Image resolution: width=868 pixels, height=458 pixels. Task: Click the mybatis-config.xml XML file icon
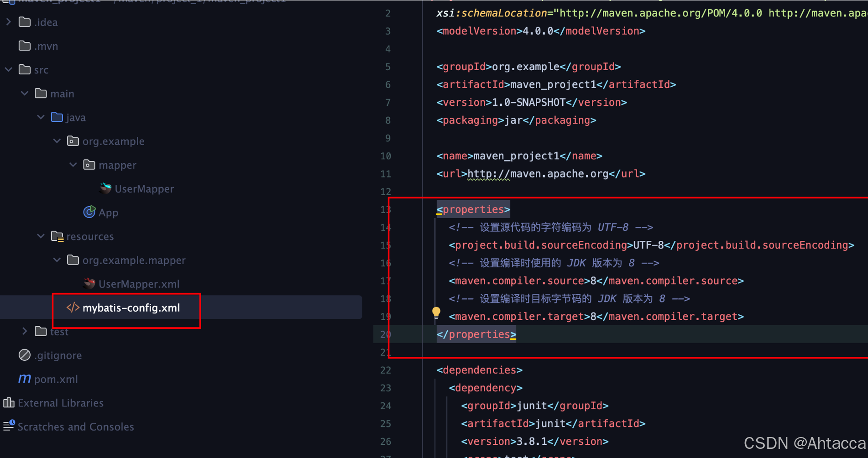[73, 307]
